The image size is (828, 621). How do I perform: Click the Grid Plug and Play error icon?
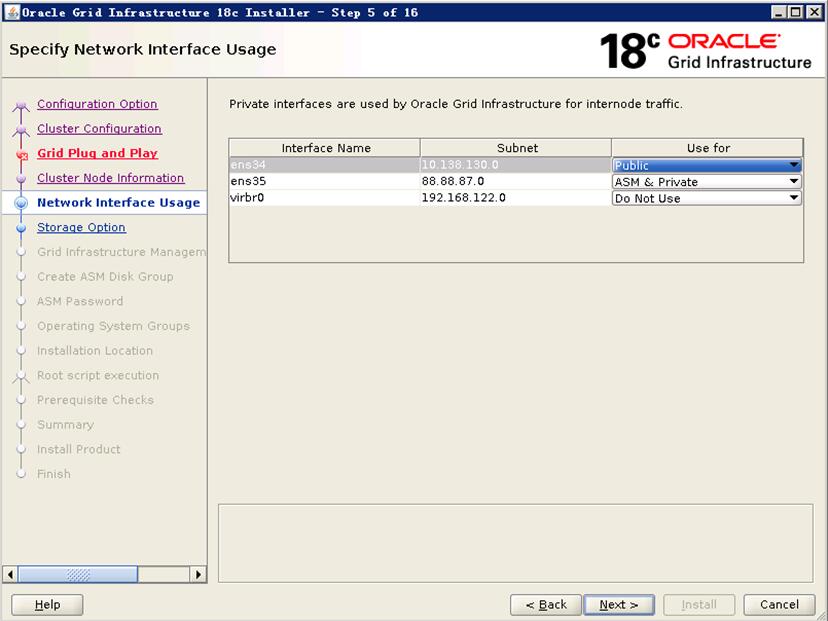click(x=22, y=155)
